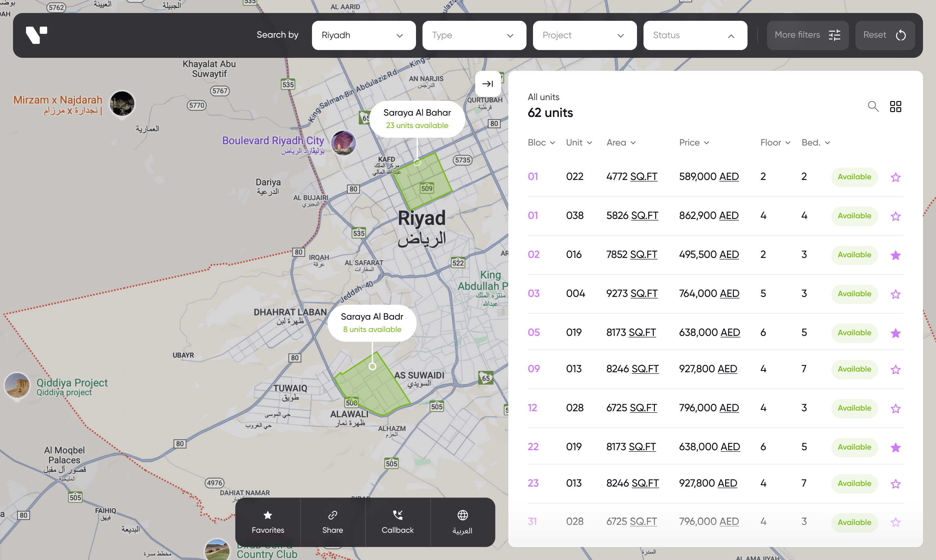Screen dimensions: 936x560
Task: Switch language to العربية
Action: (462, 522)
